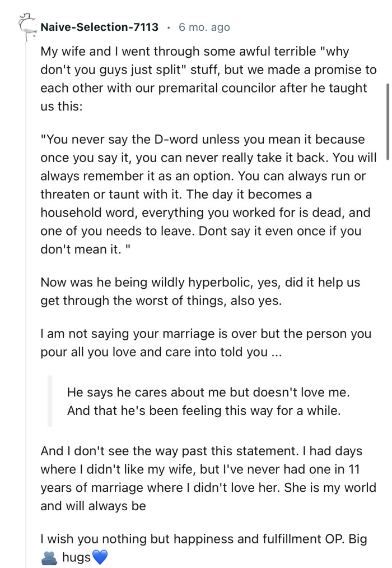Click the dot separator after the username
The height and width of the screenshot is (568, 392).
coord(170,26)
